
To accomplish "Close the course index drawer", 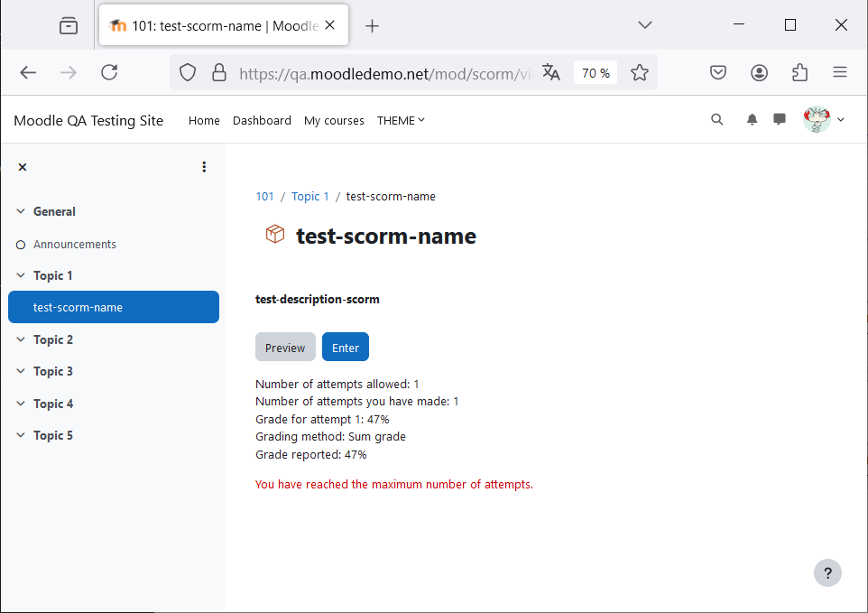I will [23, 167].
